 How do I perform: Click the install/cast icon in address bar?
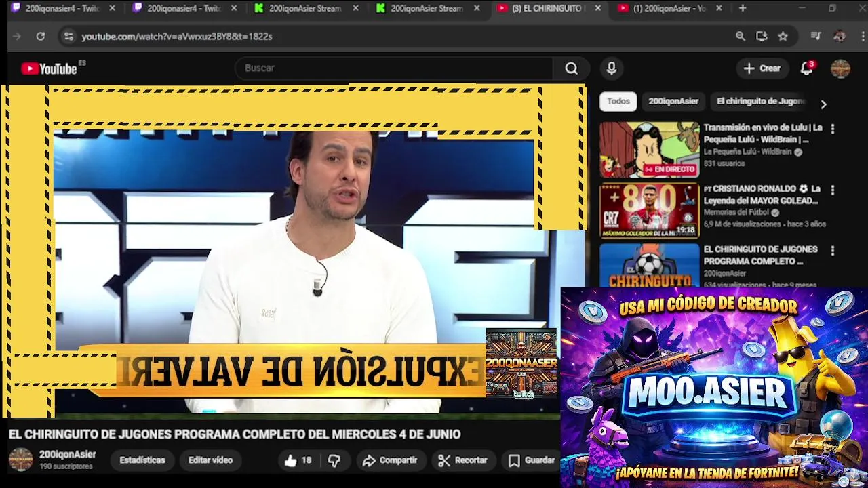click(x=762, y=37)
